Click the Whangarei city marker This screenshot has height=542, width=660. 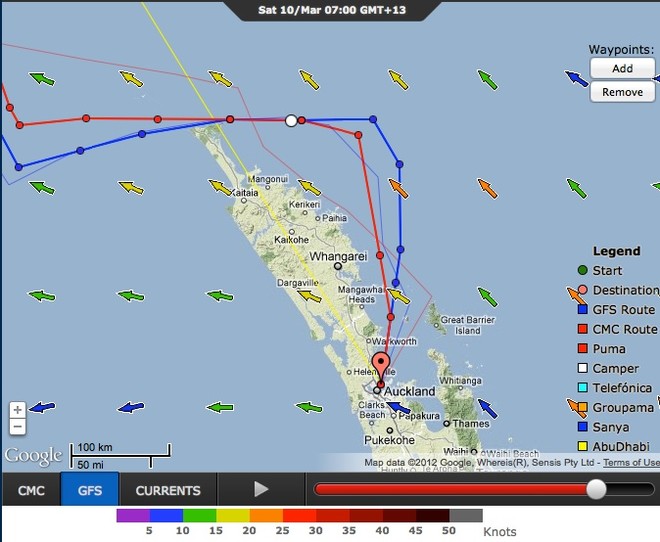coord(338,266)
